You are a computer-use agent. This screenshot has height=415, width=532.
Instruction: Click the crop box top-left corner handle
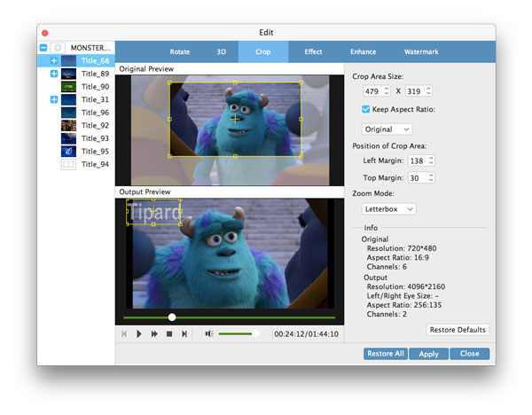(x=170, y=82)
